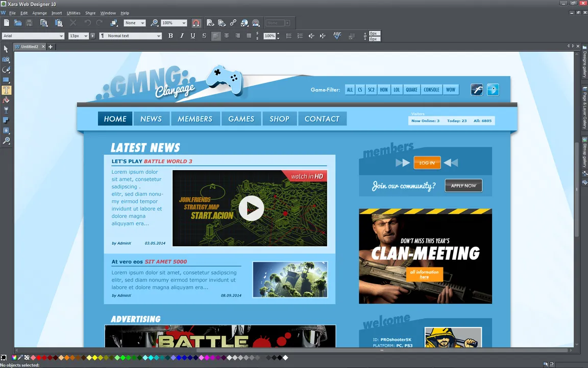Open the website export globe icon
Image resolution: width=588 pixels, height=368 pixels.
[244, 23]
